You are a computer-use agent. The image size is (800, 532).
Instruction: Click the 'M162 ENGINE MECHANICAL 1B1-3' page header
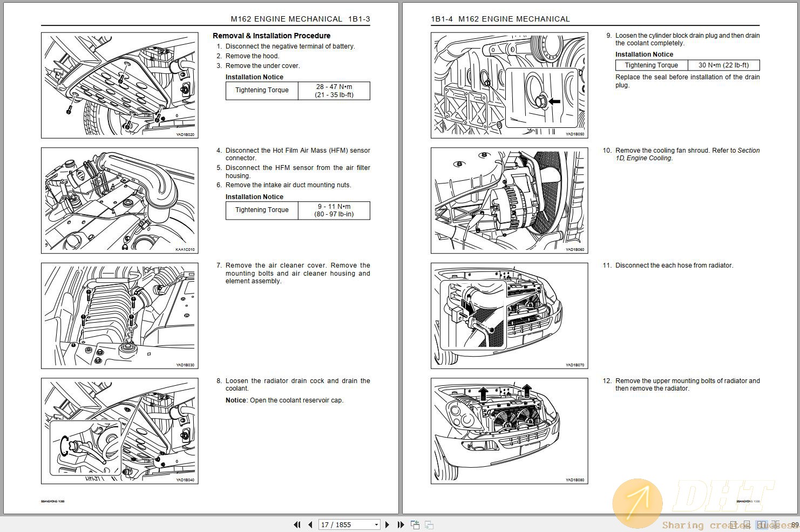(x=301, y=19)
